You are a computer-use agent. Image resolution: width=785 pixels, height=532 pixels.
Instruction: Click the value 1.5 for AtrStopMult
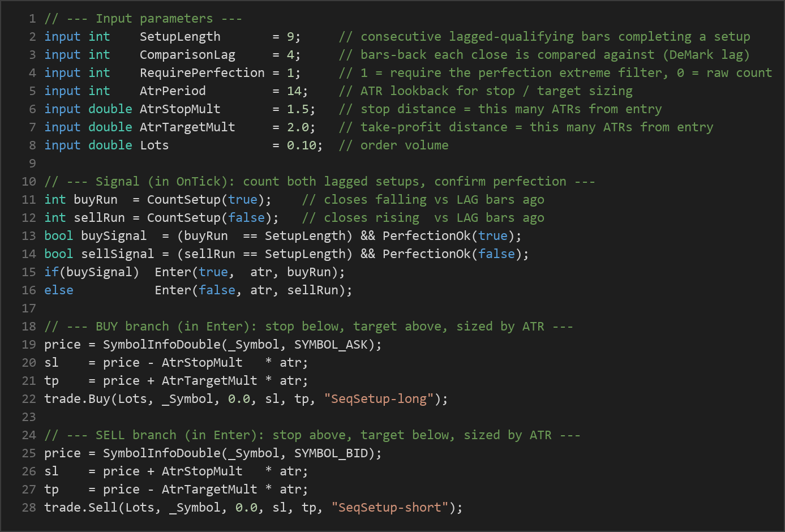click(x=298, y=109)
